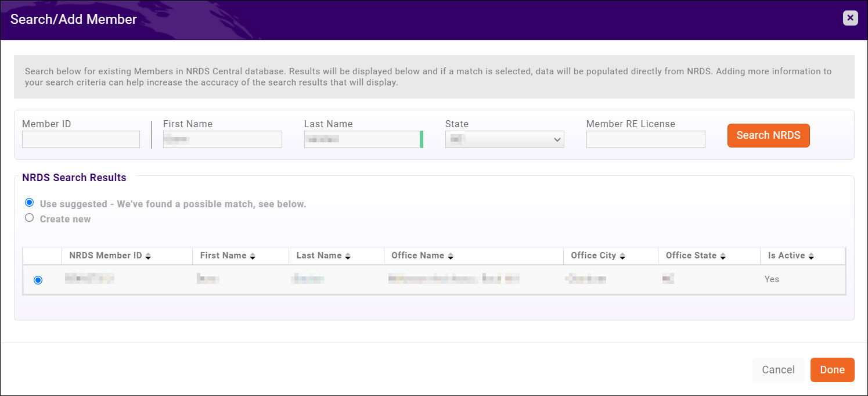Sort results by First Name column

coord(252,255)
